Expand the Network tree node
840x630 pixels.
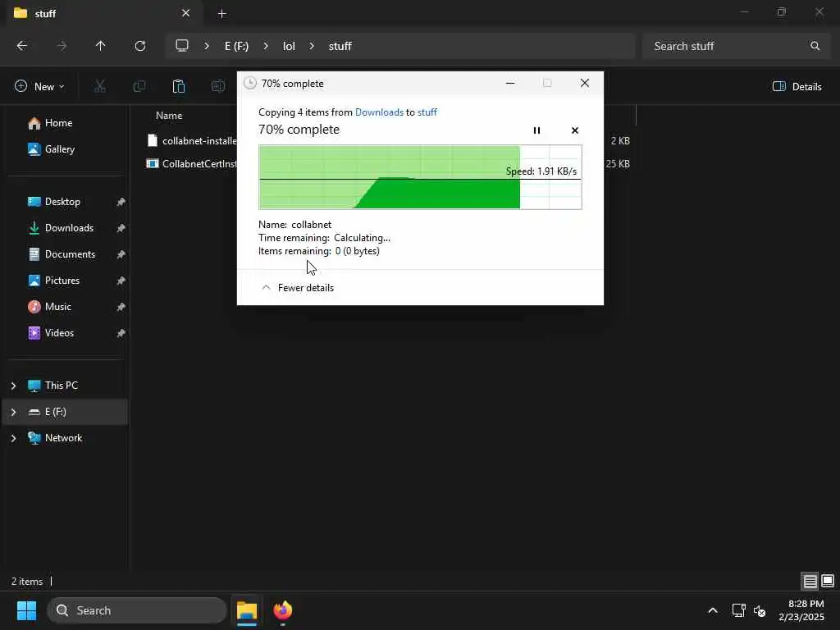[x=13, y=438]
